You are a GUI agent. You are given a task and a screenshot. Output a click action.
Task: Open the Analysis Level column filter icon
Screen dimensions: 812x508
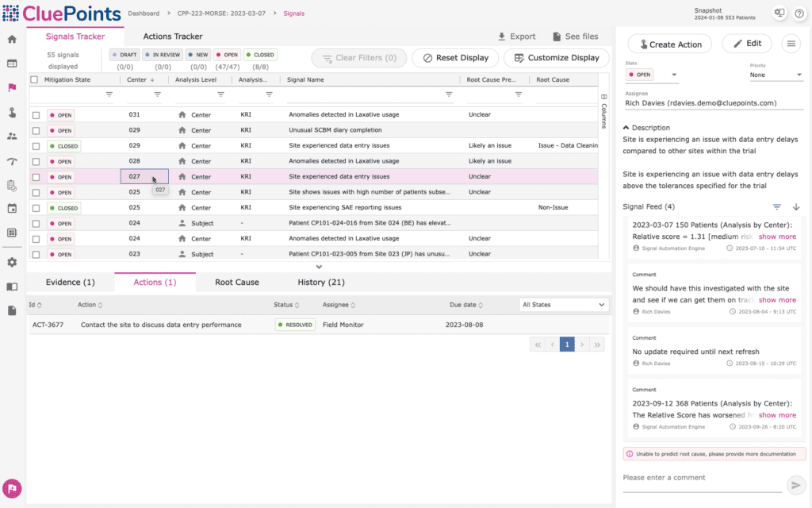click(x=221, y=94)
